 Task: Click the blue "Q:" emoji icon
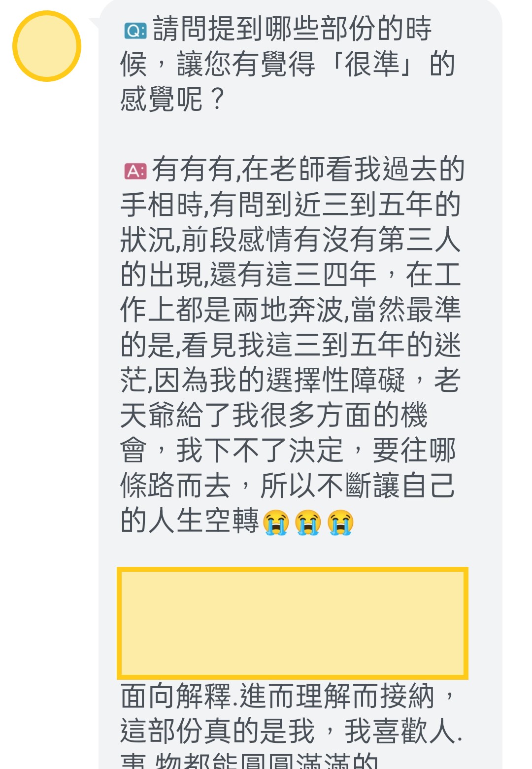point(135,31)
